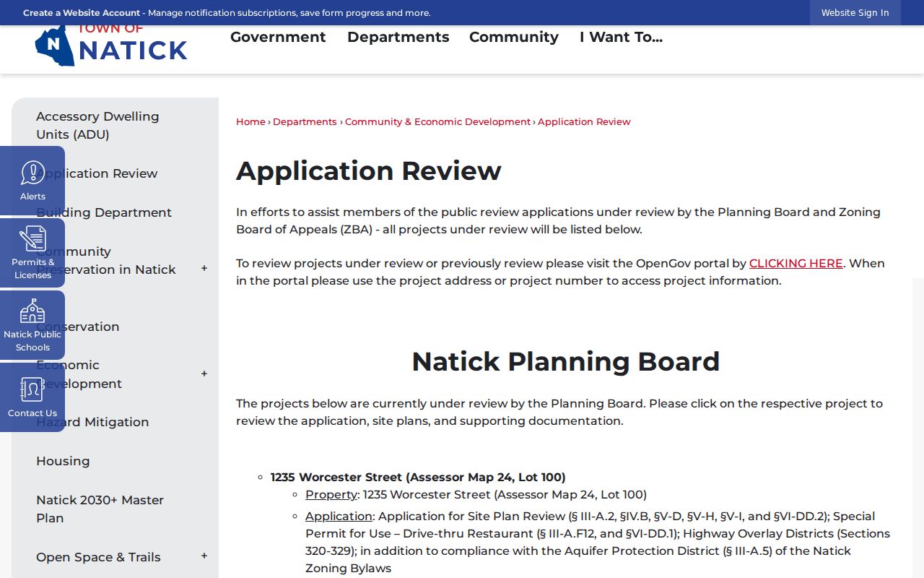Expand the Economic Development submenu
Screen dimensions: 924x578
tap(204, 374)
